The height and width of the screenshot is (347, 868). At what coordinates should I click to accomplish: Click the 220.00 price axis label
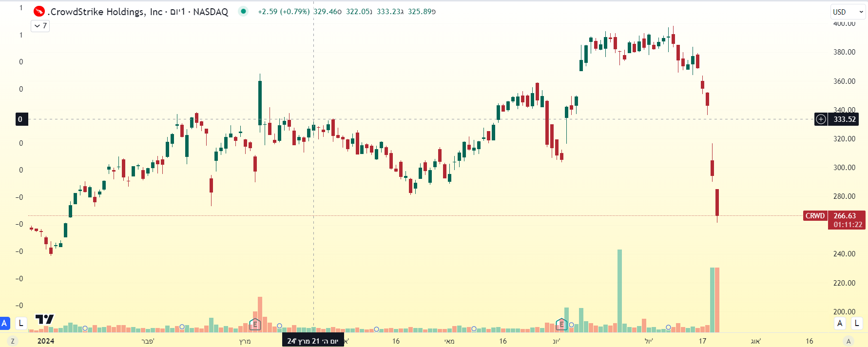pos(844,283)
